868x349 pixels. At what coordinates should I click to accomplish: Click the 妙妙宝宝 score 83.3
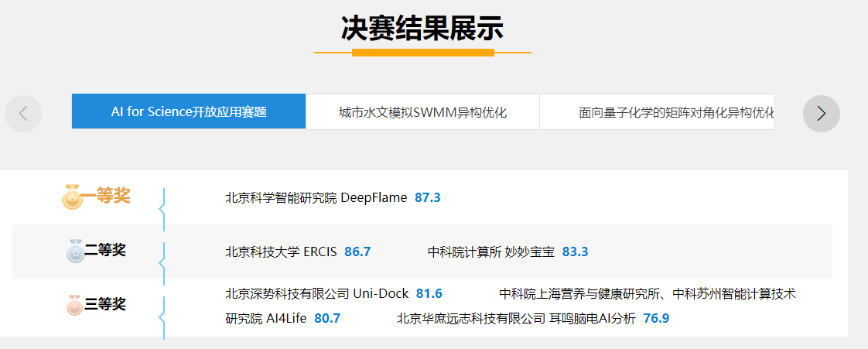(575, 251)
